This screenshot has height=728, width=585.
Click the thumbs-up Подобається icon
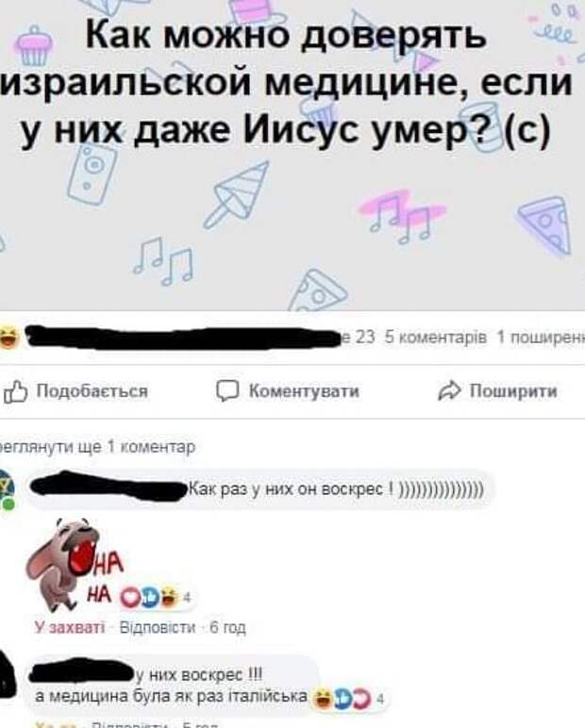pyautogui.click(x=13, y=391)
